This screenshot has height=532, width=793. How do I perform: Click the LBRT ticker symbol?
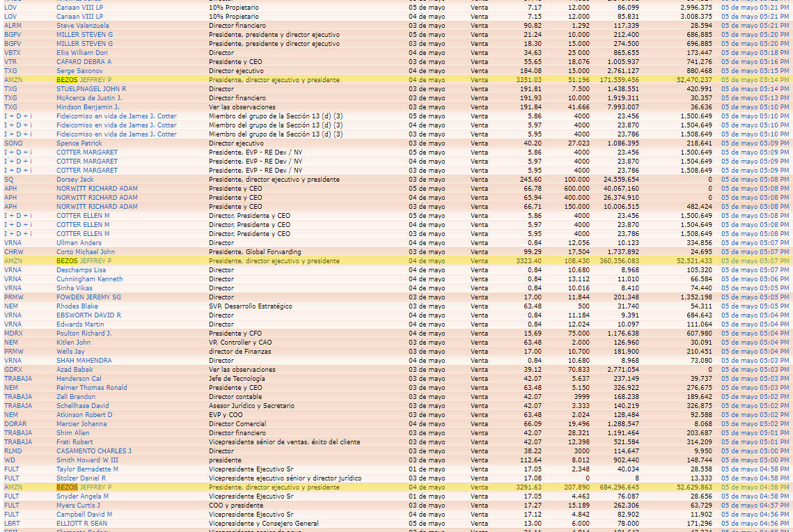pos(13,523)
